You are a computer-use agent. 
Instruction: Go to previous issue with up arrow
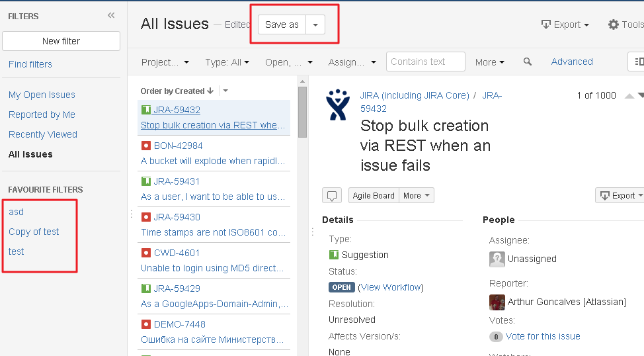[629, 96]
